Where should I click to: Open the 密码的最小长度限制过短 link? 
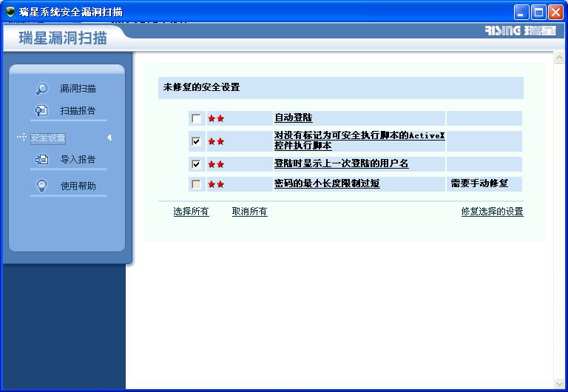327,183
